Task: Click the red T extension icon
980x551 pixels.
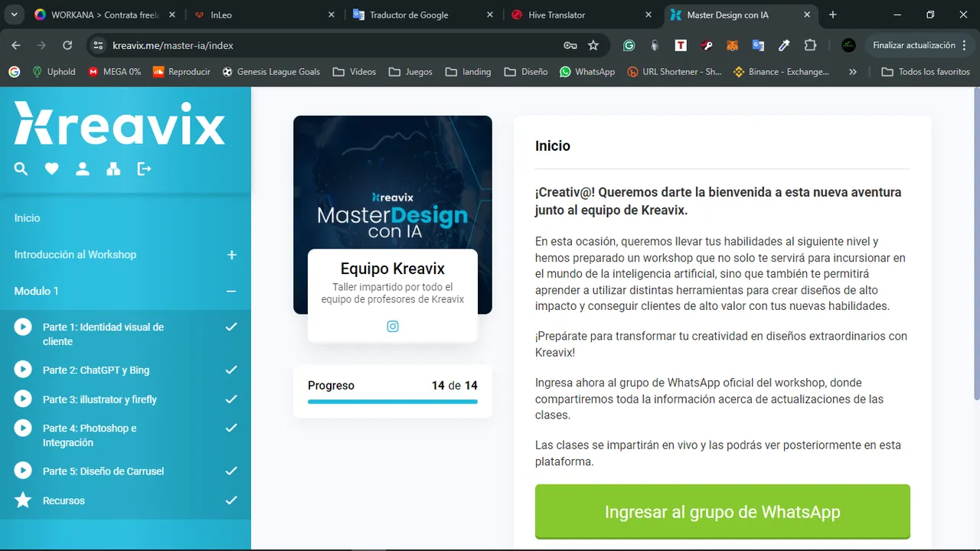Action: 680,45
